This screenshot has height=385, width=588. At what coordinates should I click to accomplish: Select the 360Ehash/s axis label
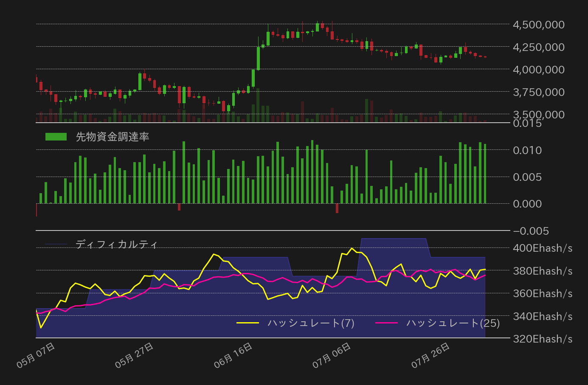tap(543, 293)
